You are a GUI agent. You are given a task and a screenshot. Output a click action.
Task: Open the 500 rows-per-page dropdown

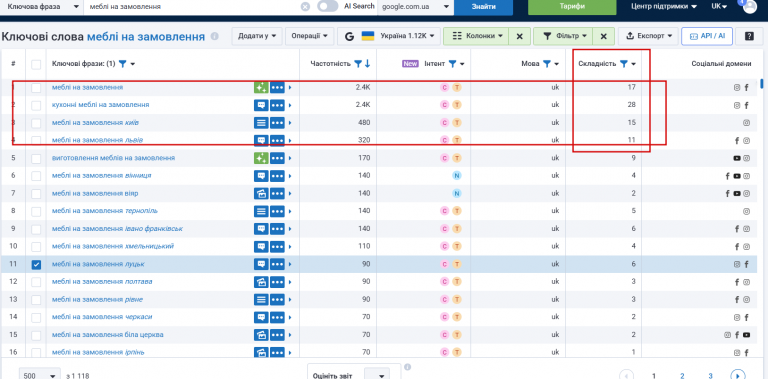pos(40,375)
